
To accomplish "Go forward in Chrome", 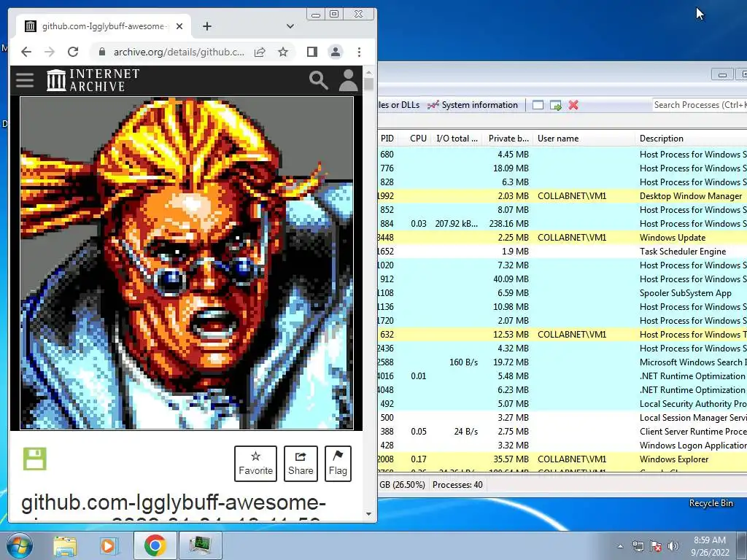I will point(50,52).
